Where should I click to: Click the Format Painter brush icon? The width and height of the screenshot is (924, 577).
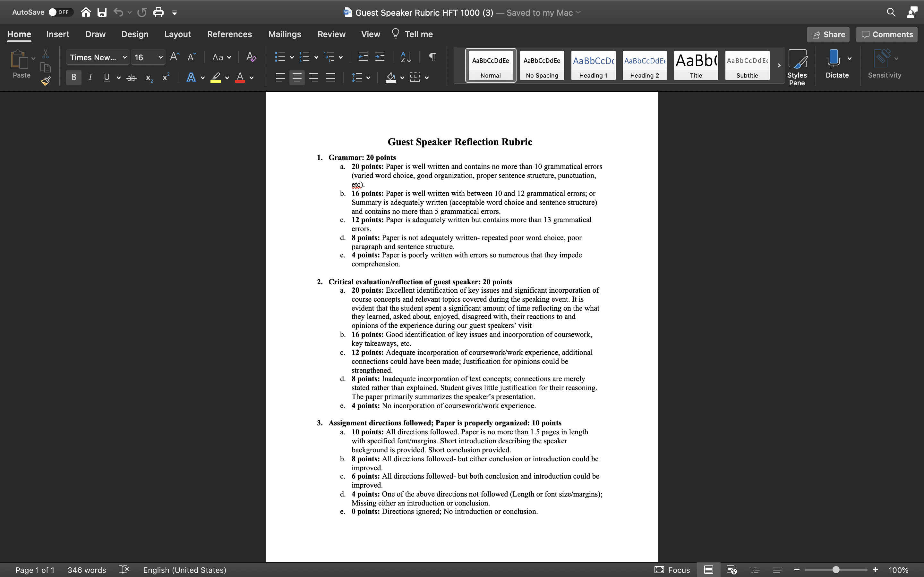(x=46, y=81)
